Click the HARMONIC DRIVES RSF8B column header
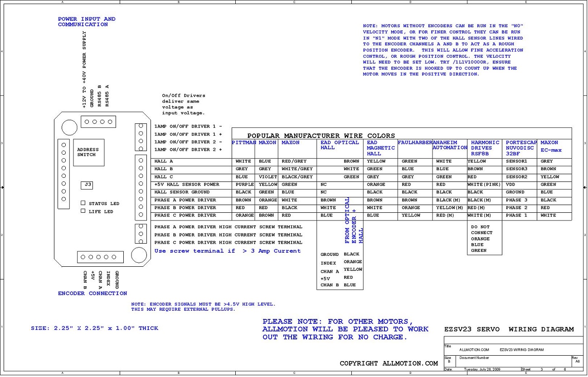Image resolution: width=588 pixels, height=377 pixels. pyautogui.click(x=485, y=148)
